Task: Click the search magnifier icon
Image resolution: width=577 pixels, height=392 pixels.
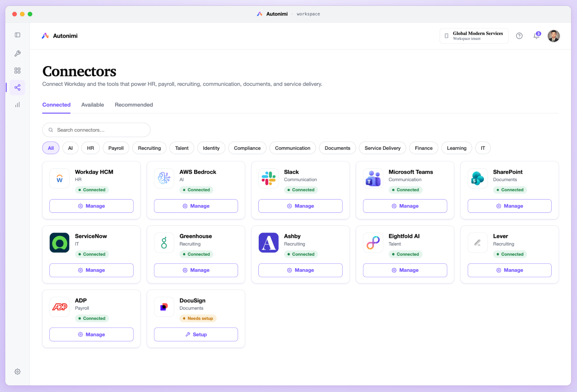Action: pos(51,130)
